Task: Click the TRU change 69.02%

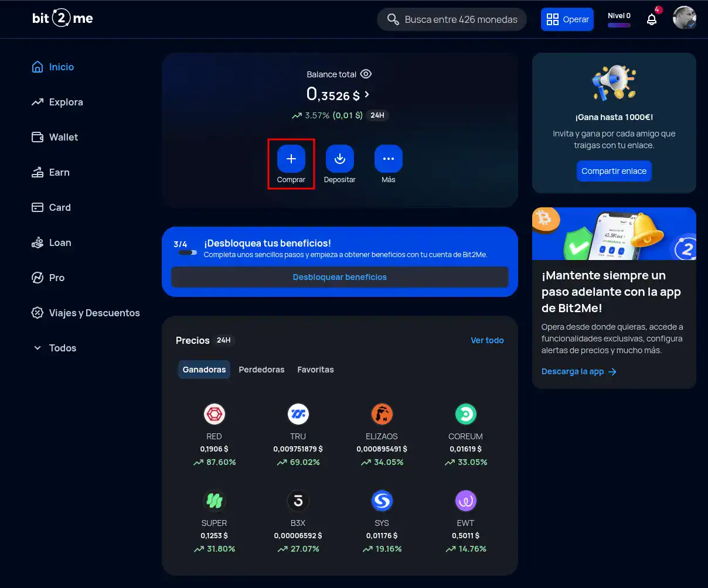Action: point(298,462)
